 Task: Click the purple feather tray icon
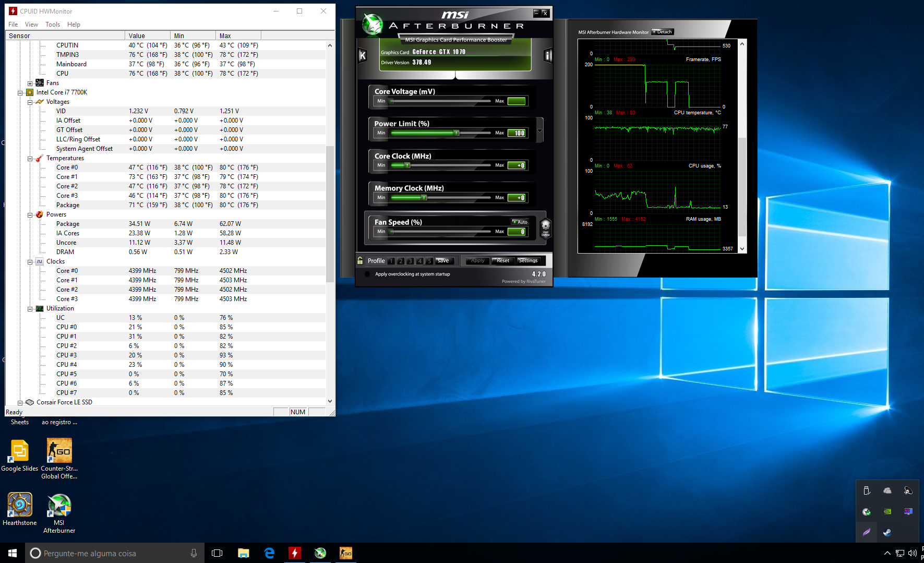867,532
